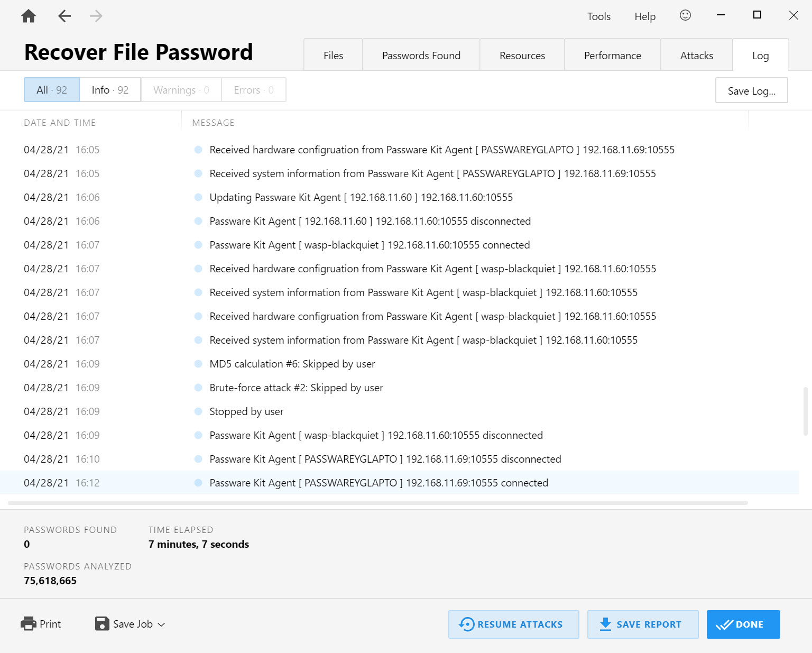The height and width of the screenshot is (653, 812).
Task: Click the SAVE REPORT button
Action: click(643, 624)
